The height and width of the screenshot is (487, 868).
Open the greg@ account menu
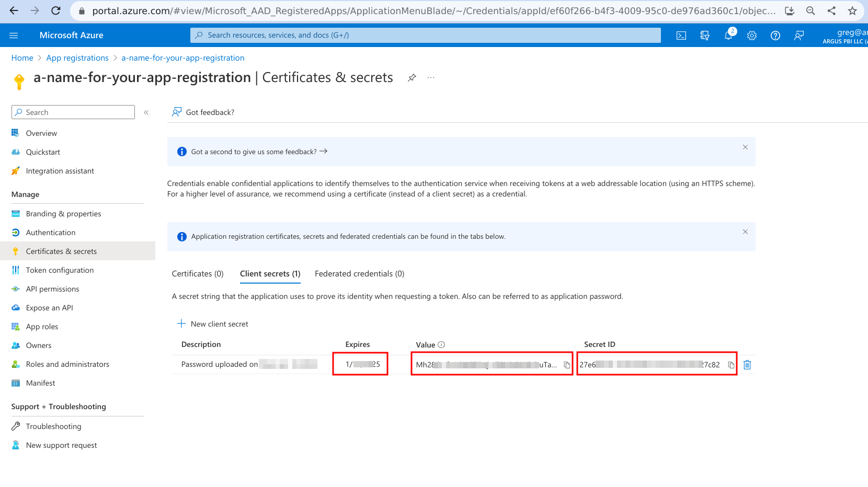click(844, 36)
